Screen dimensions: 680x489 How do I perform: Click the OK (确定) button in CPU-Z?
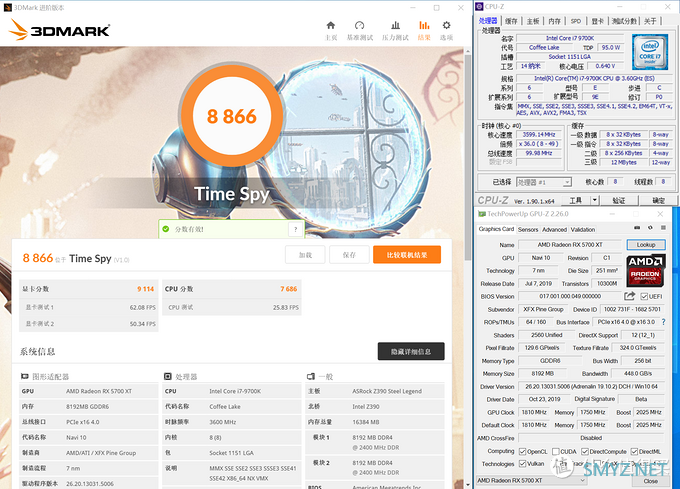click(658, 200)
